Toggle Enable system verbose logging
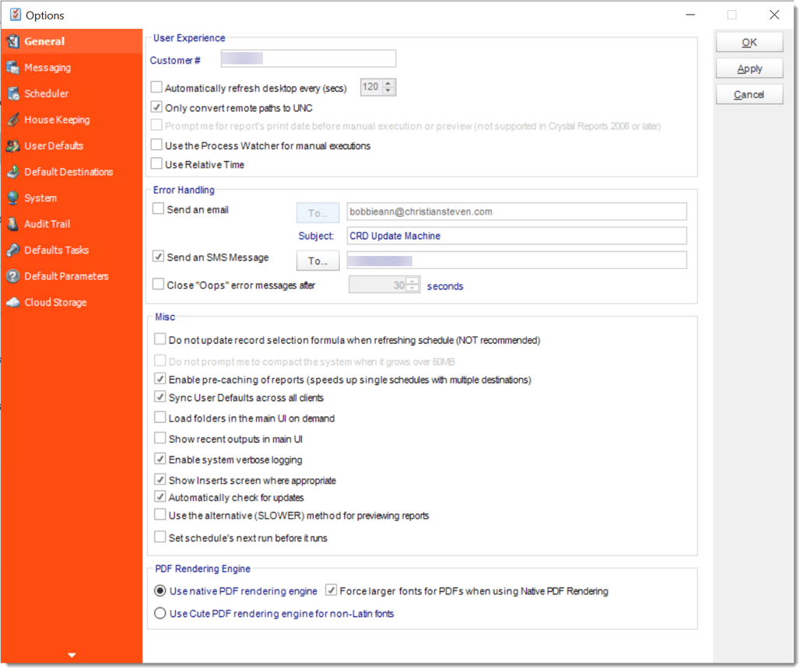 tap(160, 459)
